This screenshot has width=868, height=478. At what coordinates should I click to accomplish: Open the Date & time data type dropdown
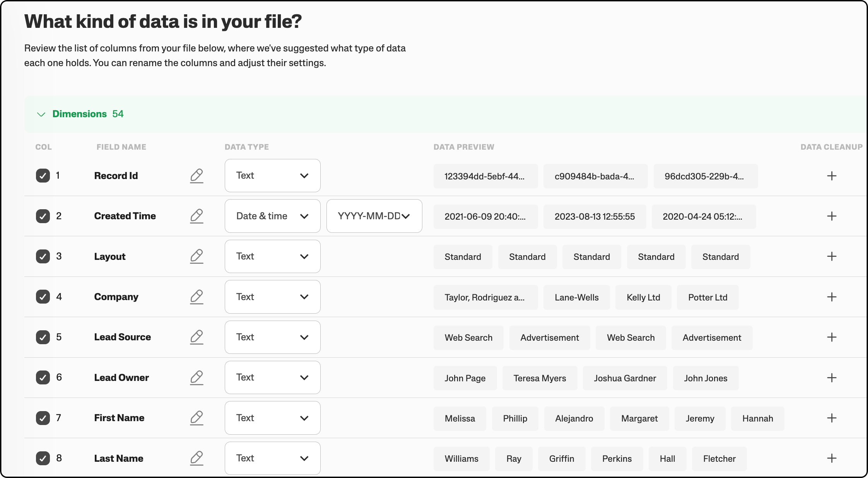[272, 216]
